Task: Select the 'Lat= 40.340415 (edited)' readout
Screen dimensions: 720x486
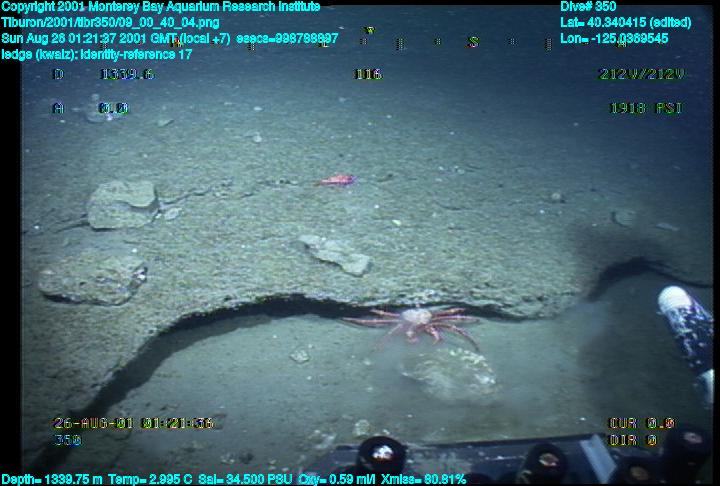Action: point(625,22)
